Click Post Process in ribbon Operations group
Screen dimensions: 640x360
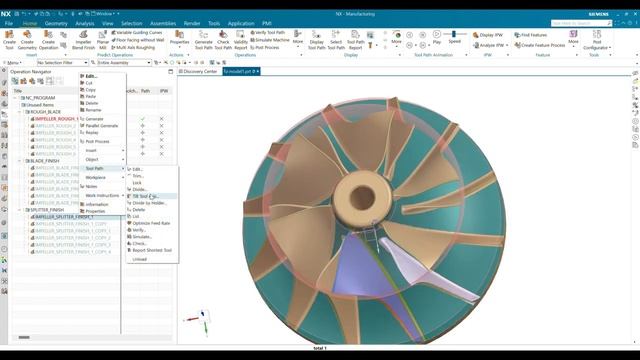pos(264,47)
